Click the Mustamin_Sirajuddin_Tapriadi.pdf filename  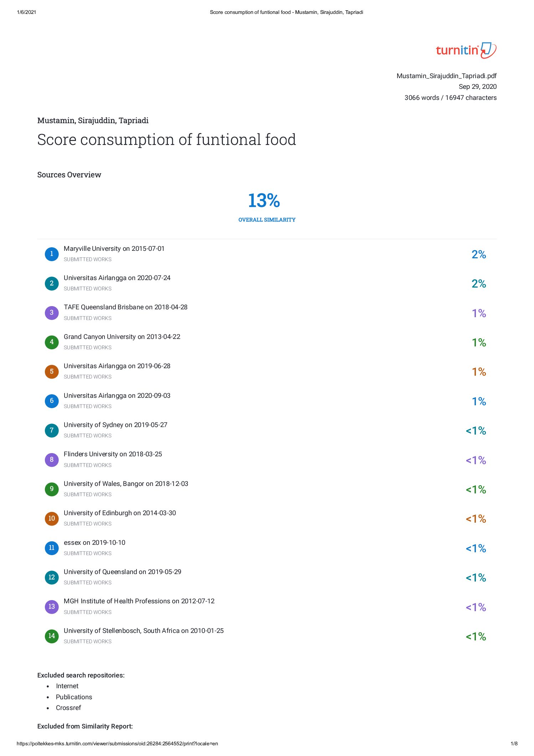pos(447,76)
